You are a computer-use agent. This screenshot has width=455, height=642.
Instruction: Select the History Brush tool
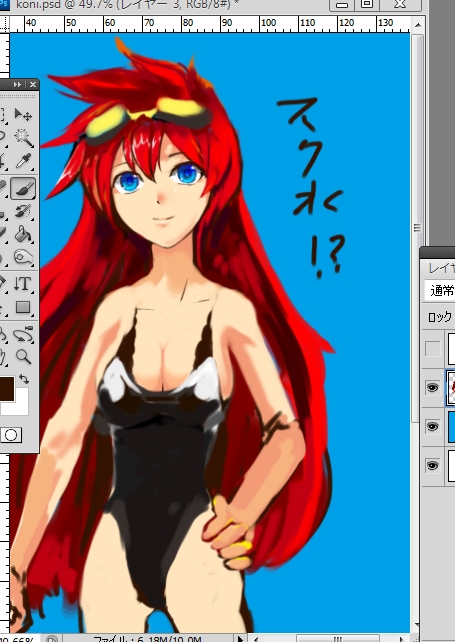pos(23,212)
